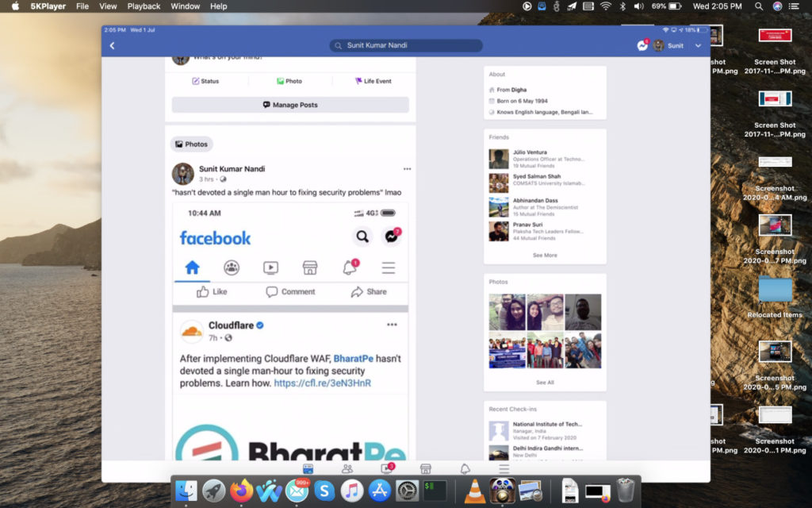Image resolution: width=812 pixels, height=508 pixels.
Task: Open the Sunit profile shortcut in the header
Action: point(668,45)
